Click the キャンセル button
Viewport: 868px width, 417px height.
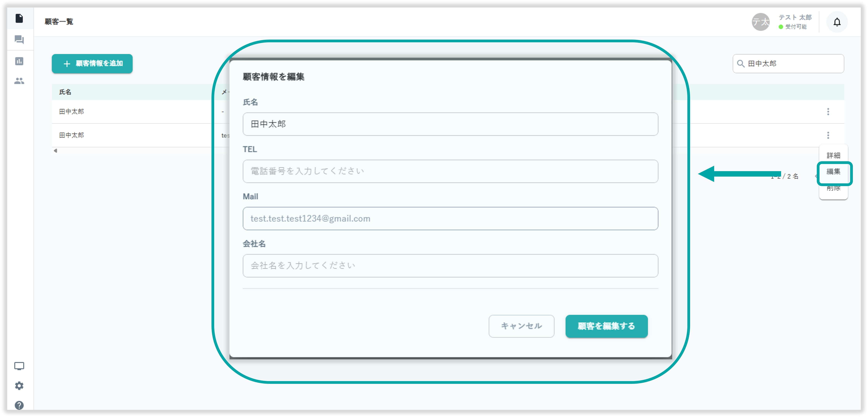pos(521,326)
